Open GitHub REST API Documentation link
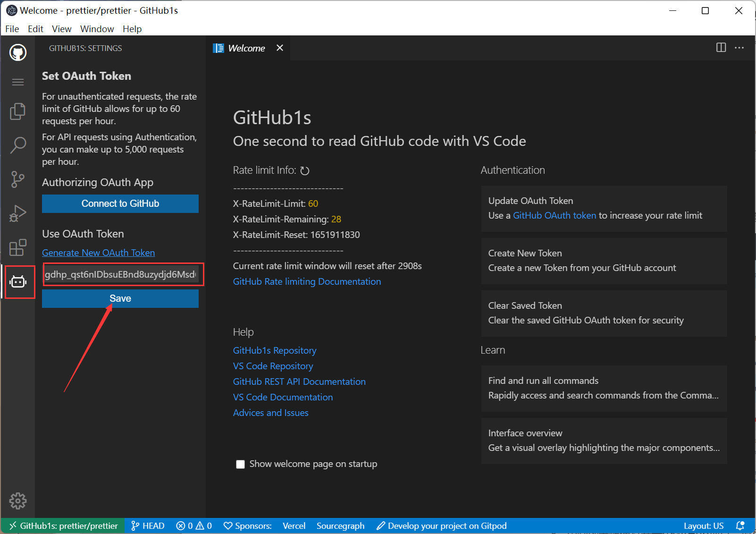The height and width of the screenshot is (534, 756). pos(299,381)
